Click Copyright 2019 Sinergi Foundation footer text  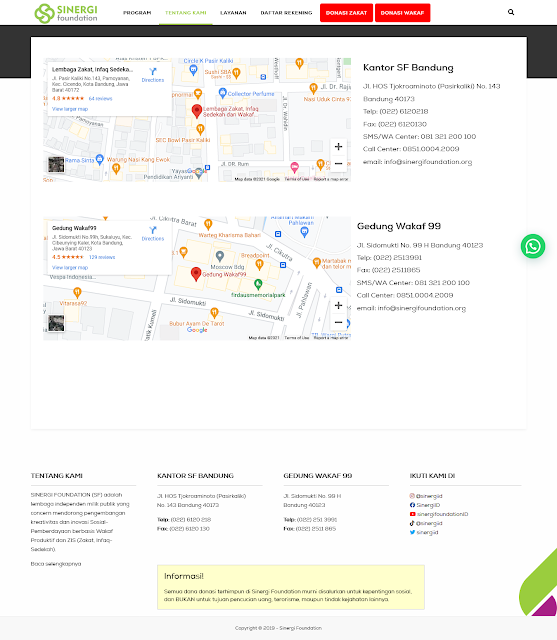tap(278, 628)
